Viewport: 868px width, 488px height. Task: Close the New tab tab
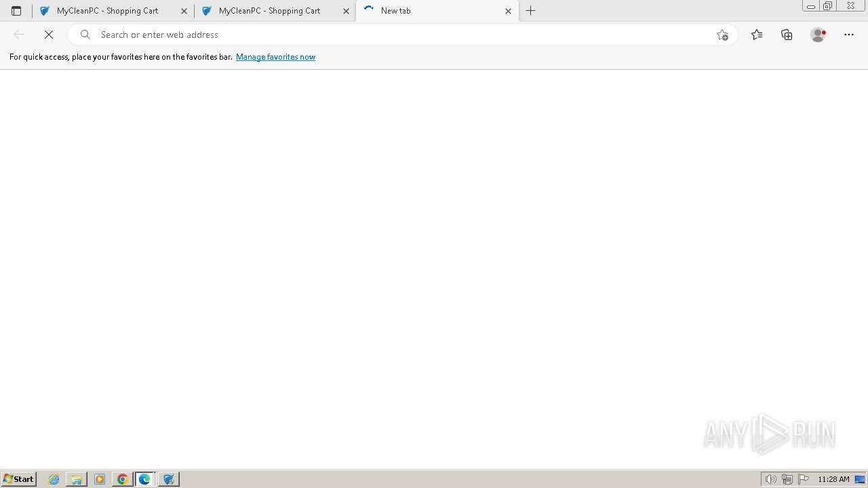tap(508, 11)
